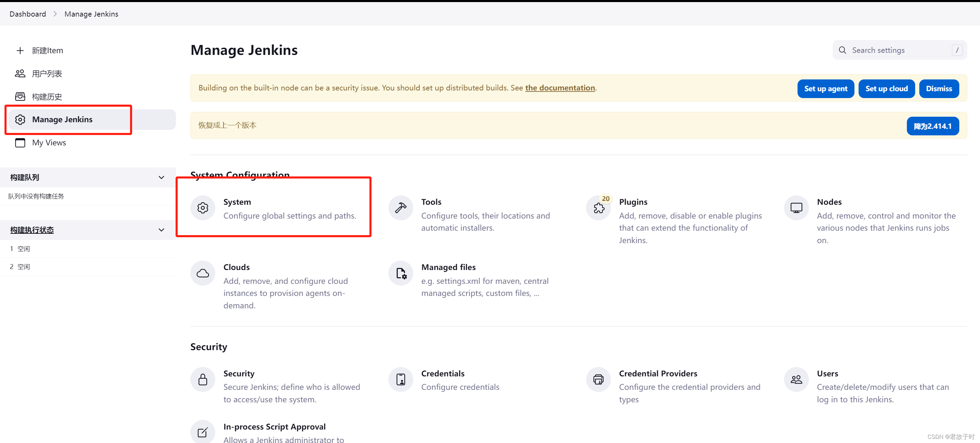Open the Tools configuration title
This screenshot has height=443, width=980.
[431, 202]
